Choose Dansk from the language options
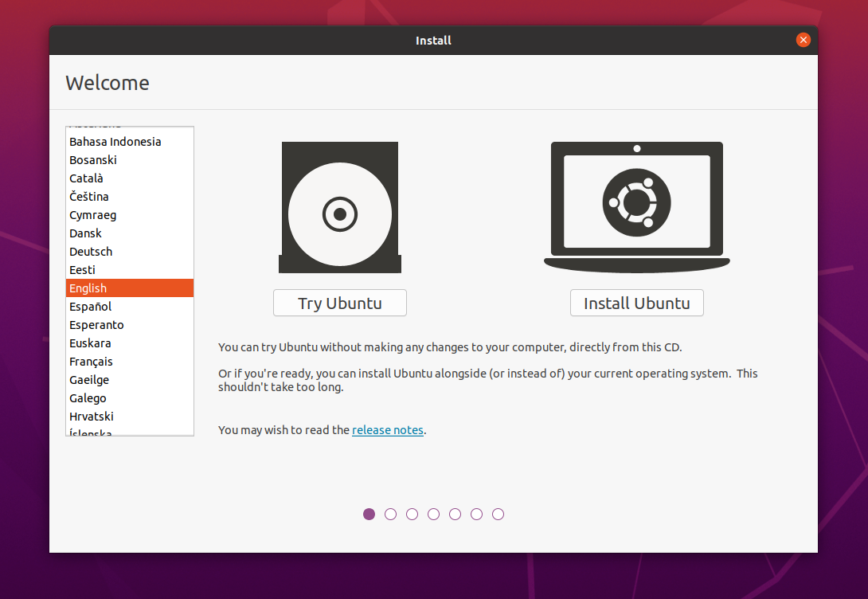The image size is (868, 599). [x=85, y=233]
